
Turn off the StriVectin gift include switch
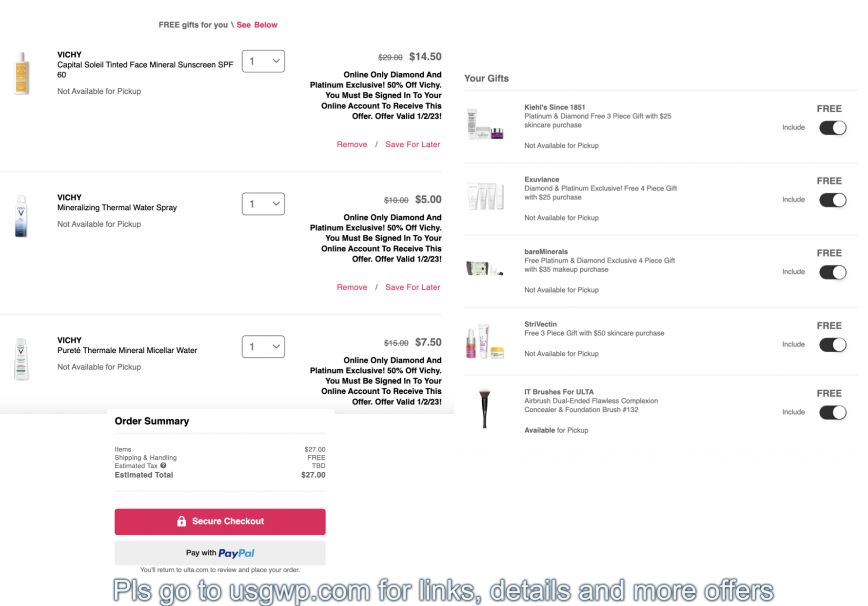click(x=832, y=345)
